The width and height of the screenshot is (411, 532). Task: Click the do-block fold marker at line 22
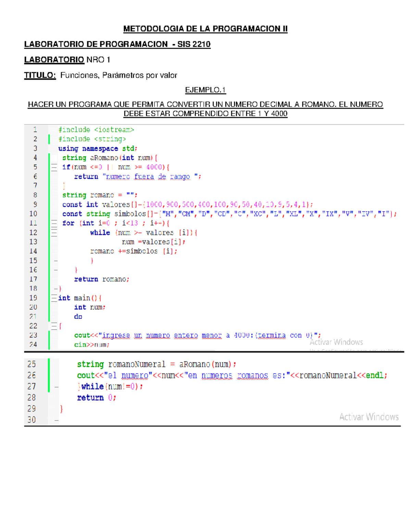(54, 325)
